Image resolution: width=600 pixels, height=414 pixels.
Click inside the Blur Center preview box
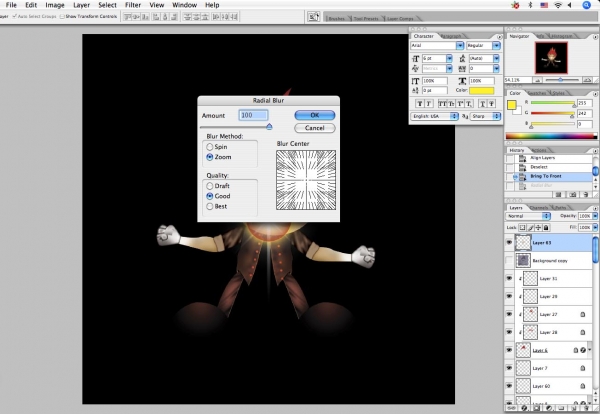(306, 180)
